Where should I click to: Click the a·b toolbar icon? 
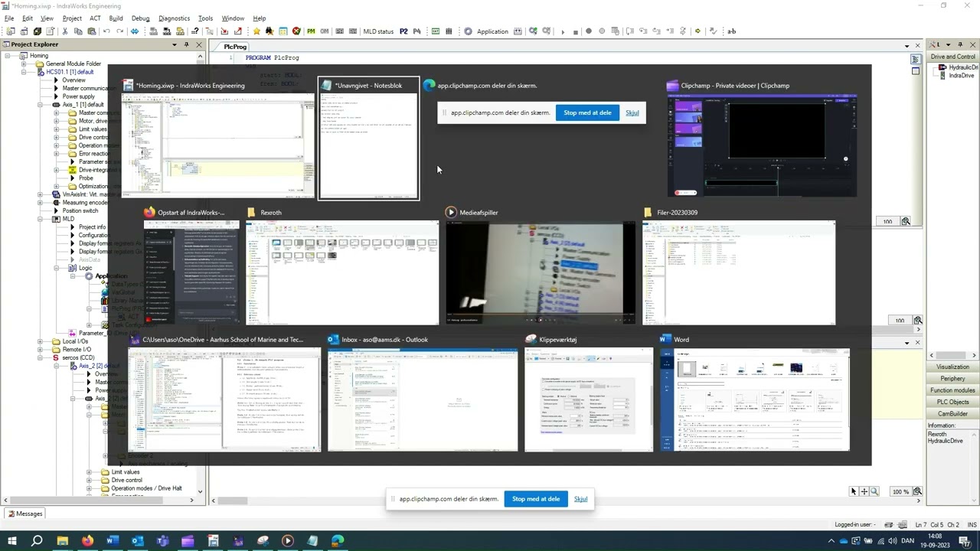(731, 31)
